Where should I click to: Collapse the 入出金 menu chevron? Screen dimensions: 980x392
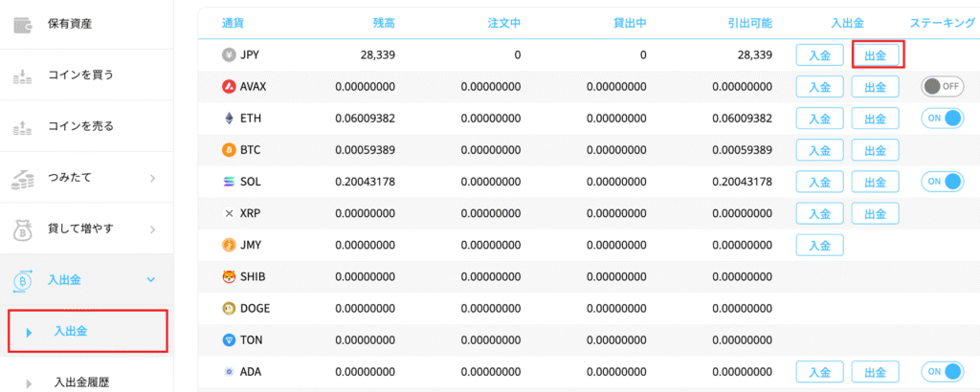[150, 279]
